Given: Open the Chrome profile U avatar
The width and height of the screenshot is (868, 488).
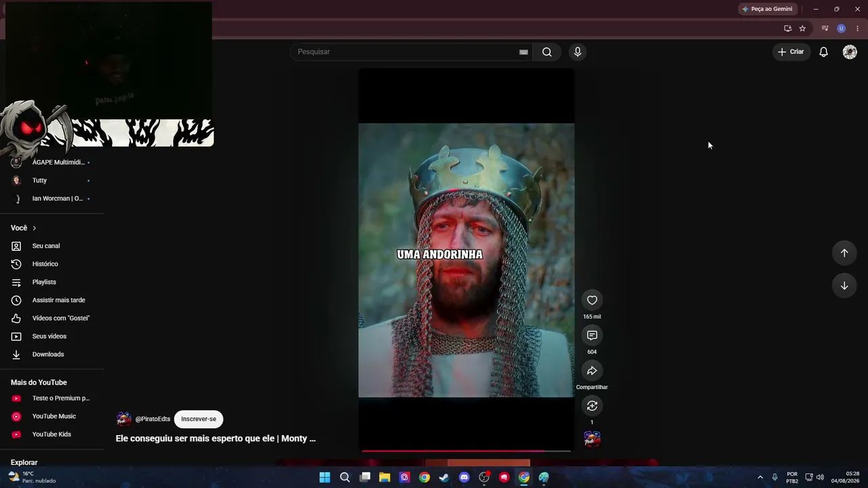Looking at the screenshot, I should pos(842,28).
